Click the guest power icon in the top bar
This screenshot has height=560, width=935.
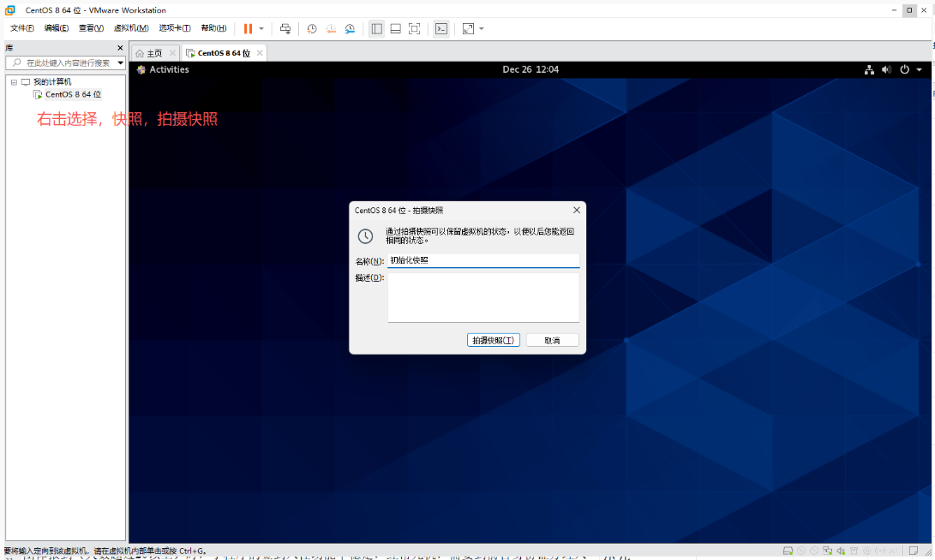coord(905,69)
